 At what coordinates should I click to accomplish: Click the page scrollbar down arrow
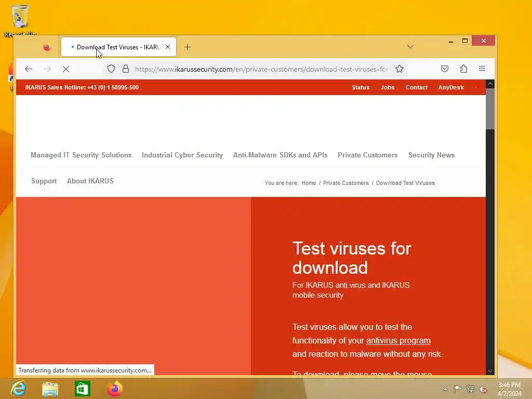tap(490, 371)
